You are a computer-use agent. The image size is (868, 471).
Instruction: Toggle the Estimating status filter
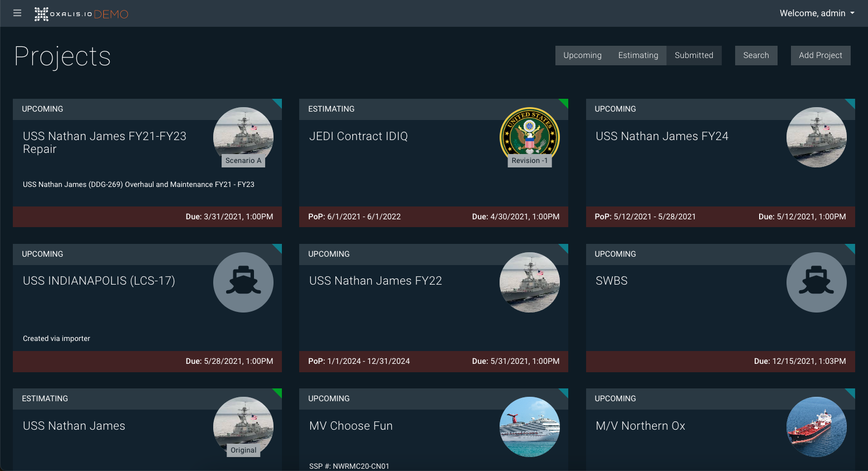(x=638, y=55)
